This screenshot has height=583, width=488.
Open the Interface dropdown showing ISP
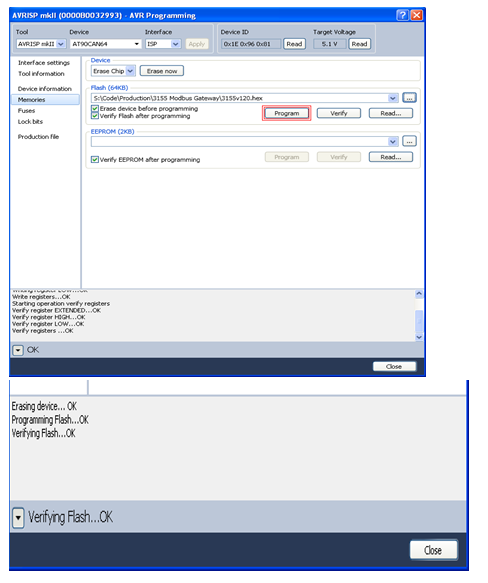click(163, 44)
